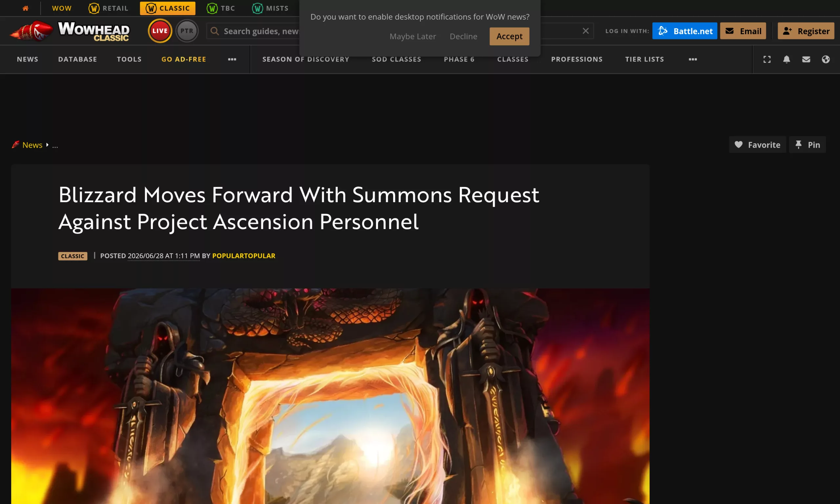Click the Register button
Image resolution: width=840 pixels, height=504 pixels.
[806, 31]
